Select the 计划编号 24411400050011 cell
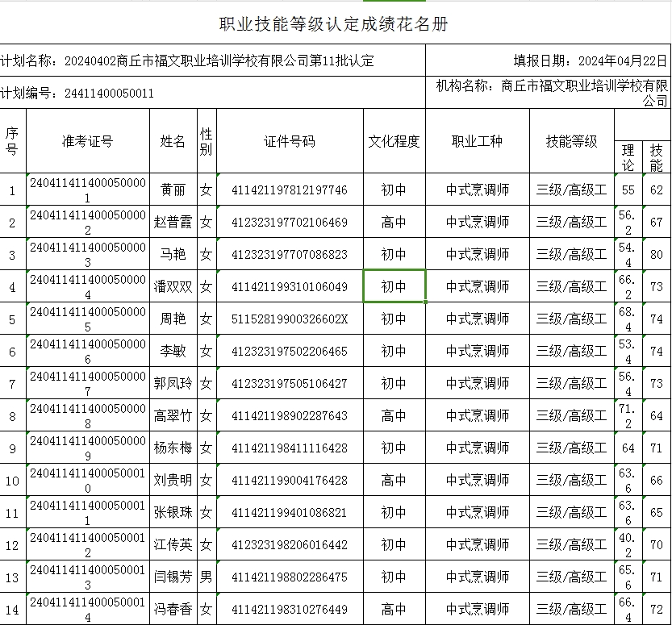Viewport: 672px width, 625px height. click(213, 93)
